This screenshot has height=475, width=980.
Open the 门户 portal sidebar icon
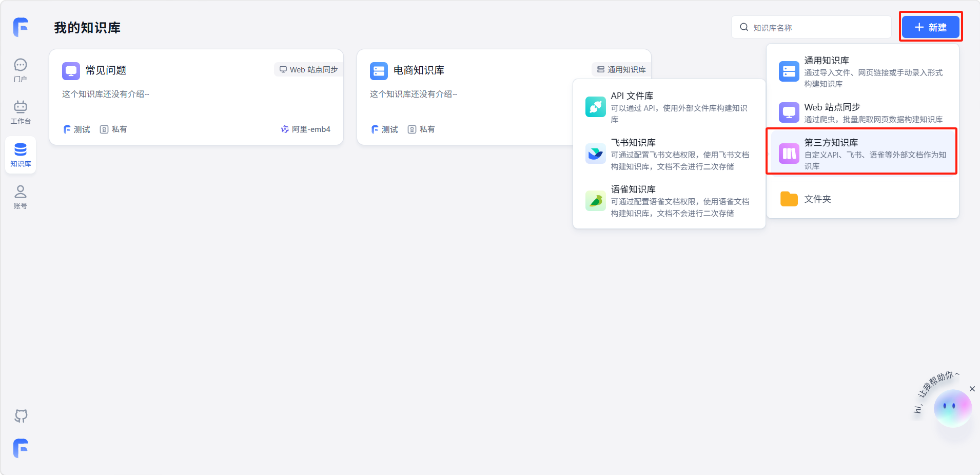(21, 70)
